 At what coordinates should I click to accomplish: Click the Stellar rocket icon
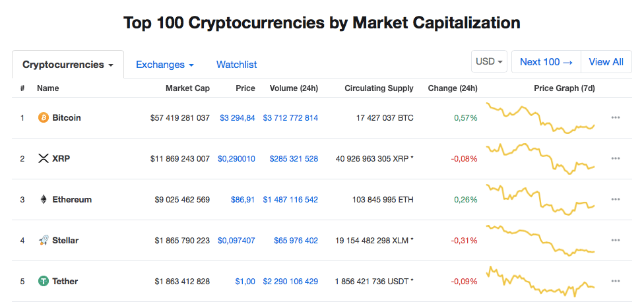coord(43,240)
